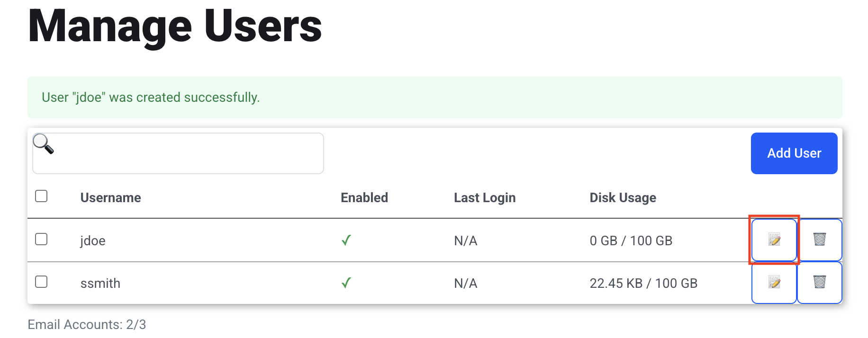Edit the ssmith user with pencil icon

[x=774, y=283]
